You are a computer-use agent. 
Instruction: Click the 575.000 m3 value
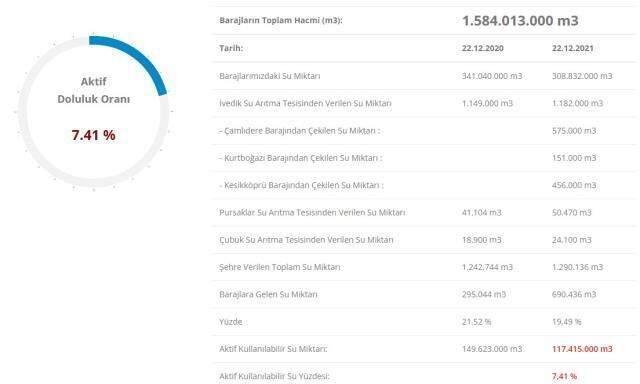(x=574, y=131)
